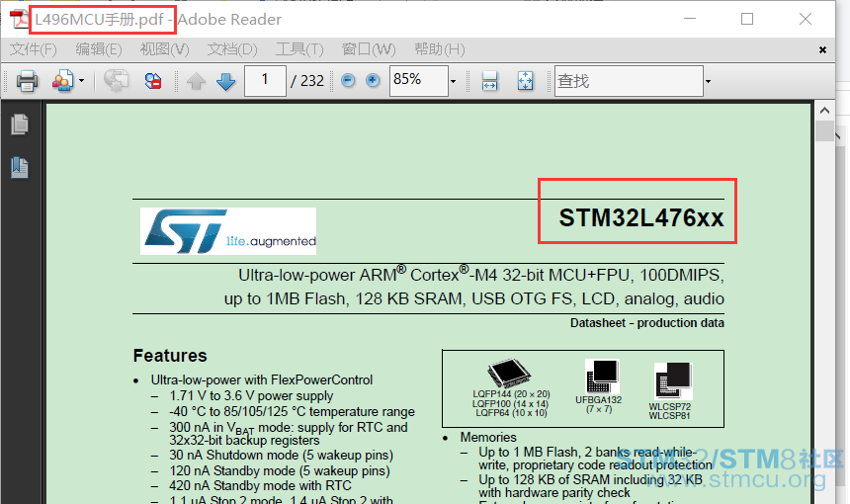Click the STM32L476xx title text
The height and width of the screenshot is (504, 850).
point(641,217)
